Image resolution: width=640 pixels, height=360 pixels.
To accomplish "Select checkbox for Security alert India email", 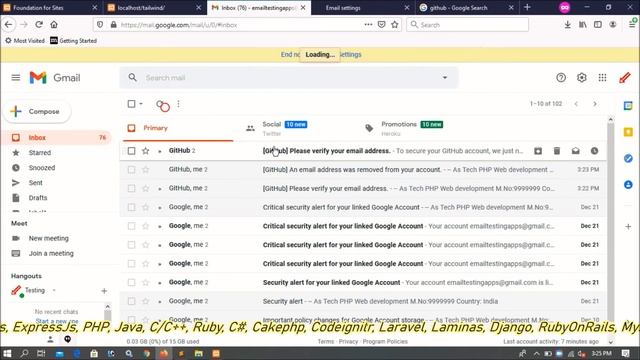I will click(131, 301).
